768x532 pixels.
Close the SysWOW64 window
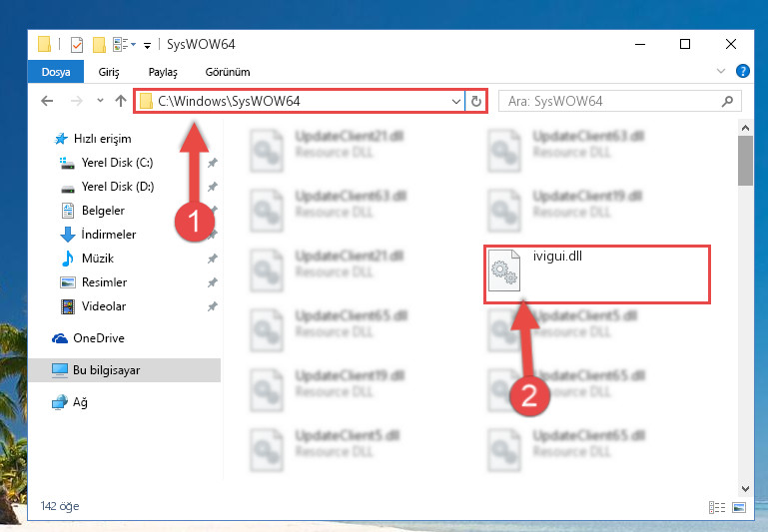pyautogui.click(x=731, y=45)
